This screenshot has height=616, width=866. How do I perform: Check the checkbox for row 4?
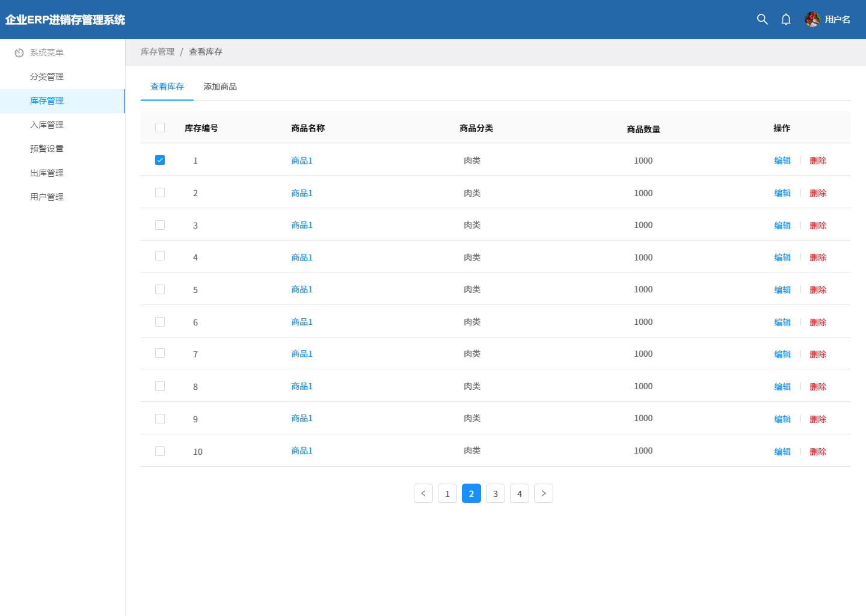160,256
